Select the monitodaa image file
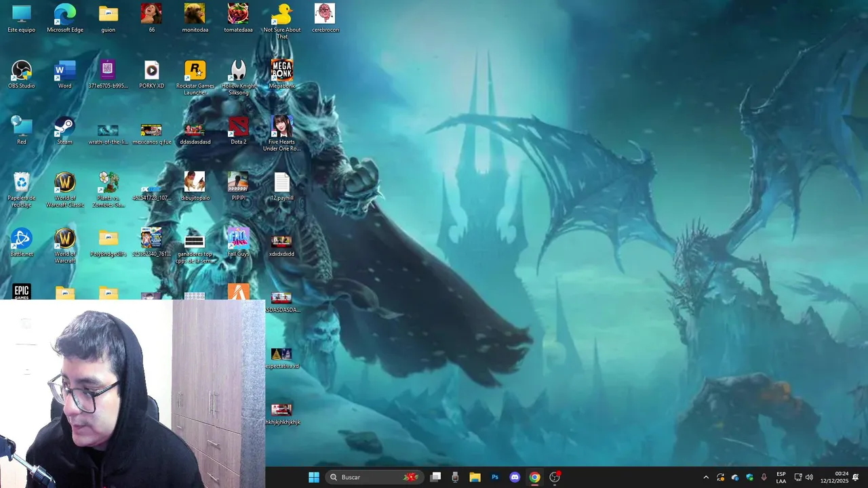The width and height of the screenshot is (868, 488). coord(195,18)
